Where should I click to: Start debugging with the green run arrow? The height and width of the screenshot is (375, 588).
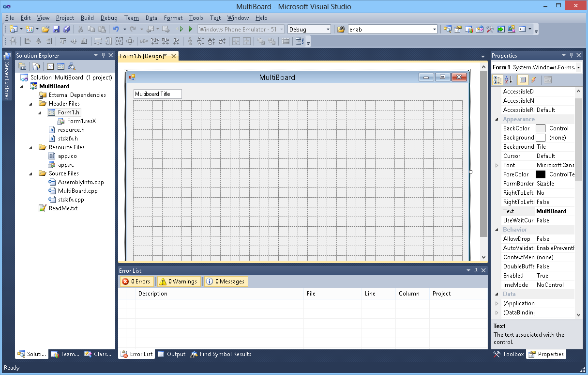(189, 29)
